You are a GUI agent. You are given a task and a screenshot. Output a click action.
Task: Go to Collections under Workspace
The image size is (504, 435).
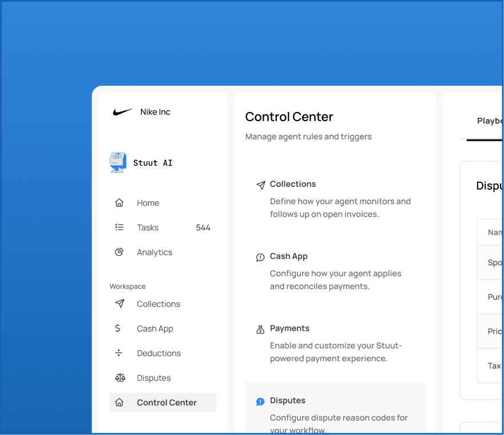click(163, 304)
